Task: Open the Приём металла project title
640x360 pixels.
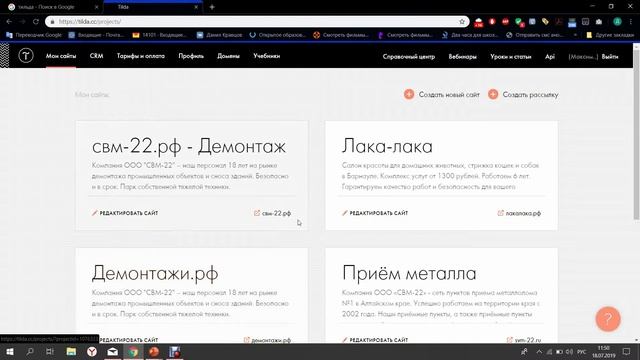Action: tap(409, 273)
